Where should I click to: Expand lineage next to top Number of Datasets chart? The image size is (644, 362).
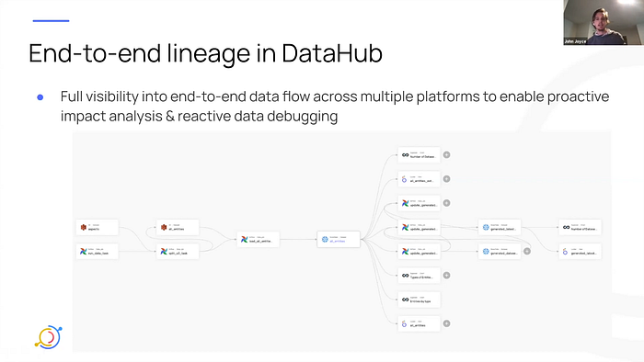pos(446,155)
